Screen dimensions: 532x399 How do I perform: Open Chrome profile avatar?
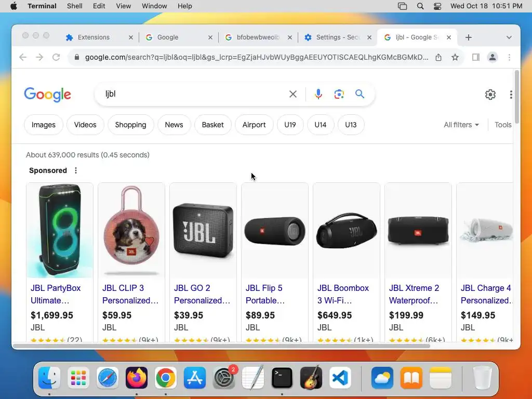click(x=493, y=57)
